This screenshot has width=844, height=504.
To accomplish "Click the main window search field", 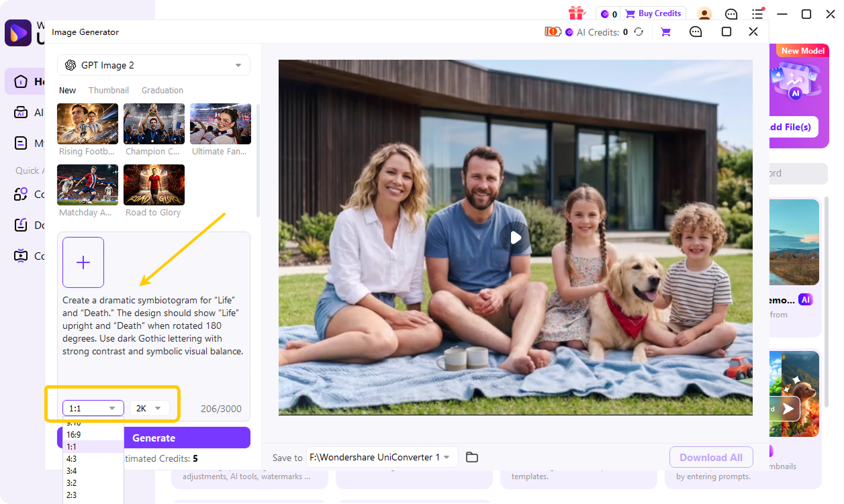I will tap(798, 173).
